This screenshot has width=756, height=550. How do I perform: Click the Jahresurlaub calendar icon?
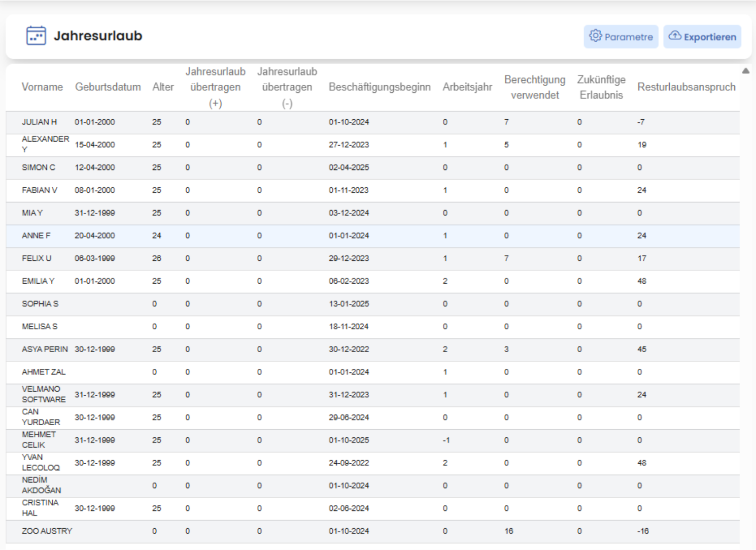(x=36, y=36)
